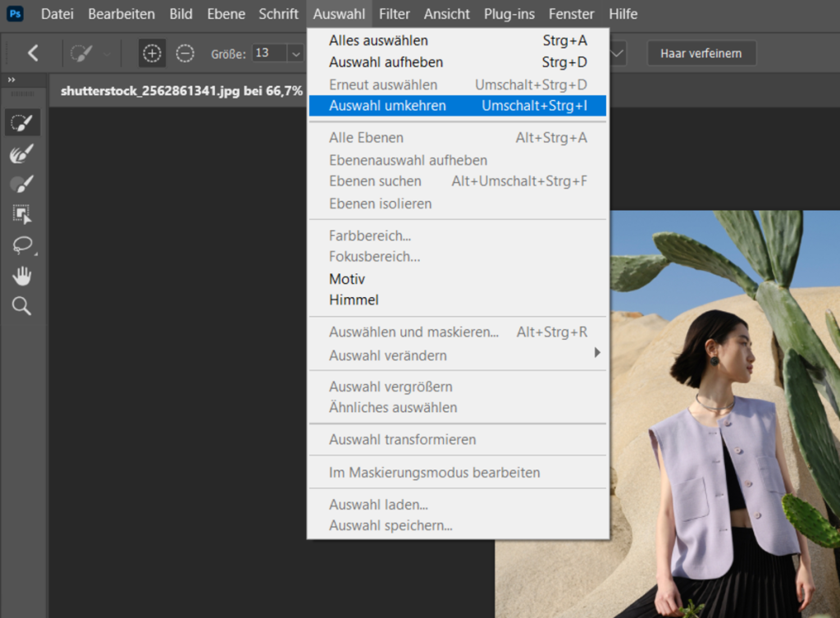The height and width of the screenshot is (618, 840).
Task: Select the Quick Selection tool
Action: pos(22,121)
